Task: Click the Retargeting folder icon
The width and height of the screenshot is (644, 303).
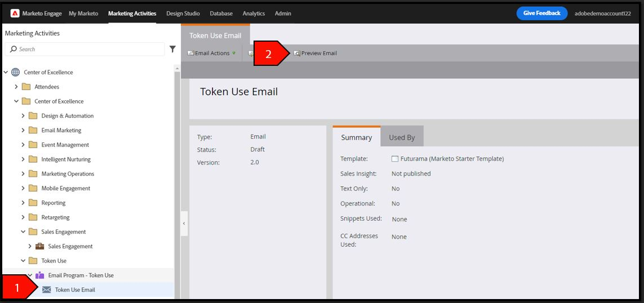Action: (x=33, y=217)
